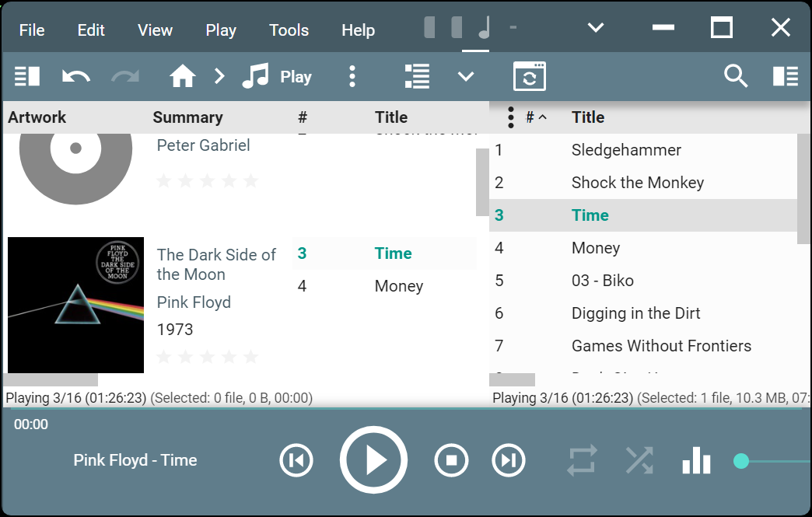Toggle repeat mode
Image resolution: width=812 pixels, height=517 pixels.
[582, 460]
